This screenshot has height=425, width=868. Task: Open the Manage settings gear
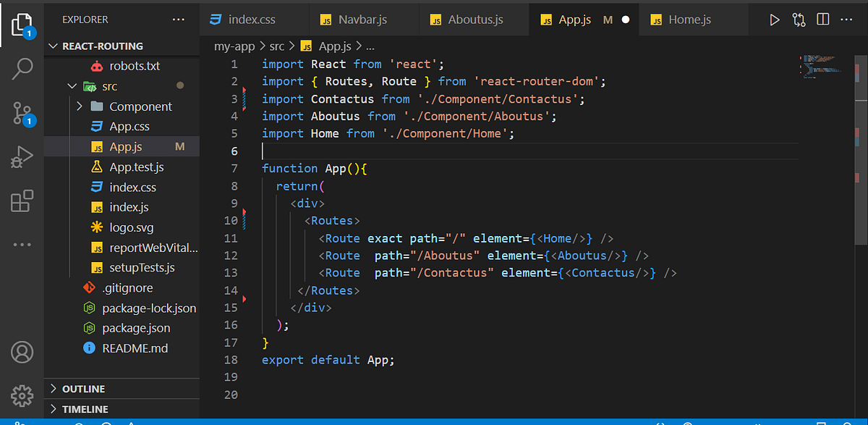(x=22, y=396)
